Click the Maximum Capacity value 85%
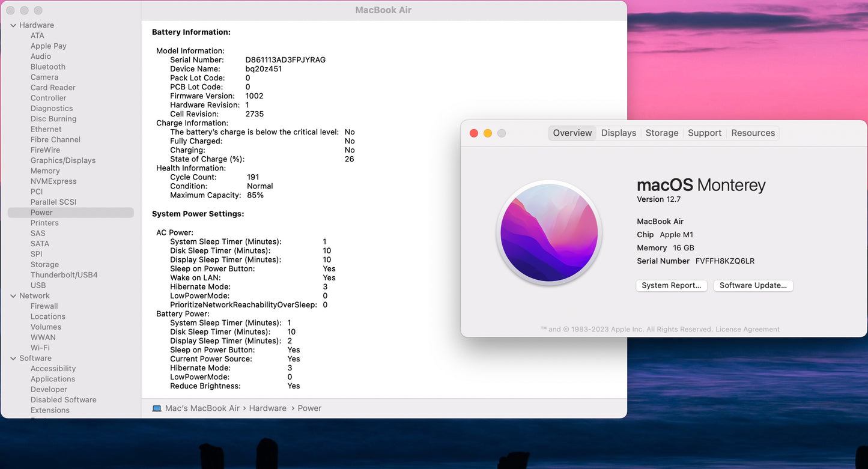868x469 pixels. pyautogui.click(x=255, y=195)
